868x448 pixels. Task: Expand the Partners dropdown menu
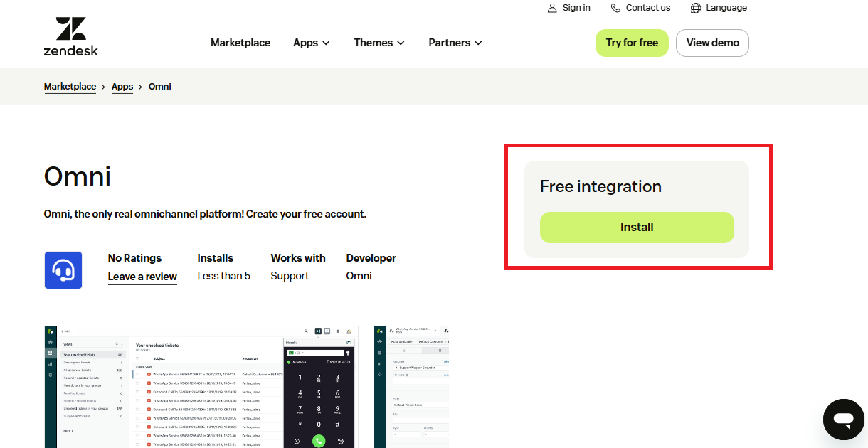coord(455,43)
